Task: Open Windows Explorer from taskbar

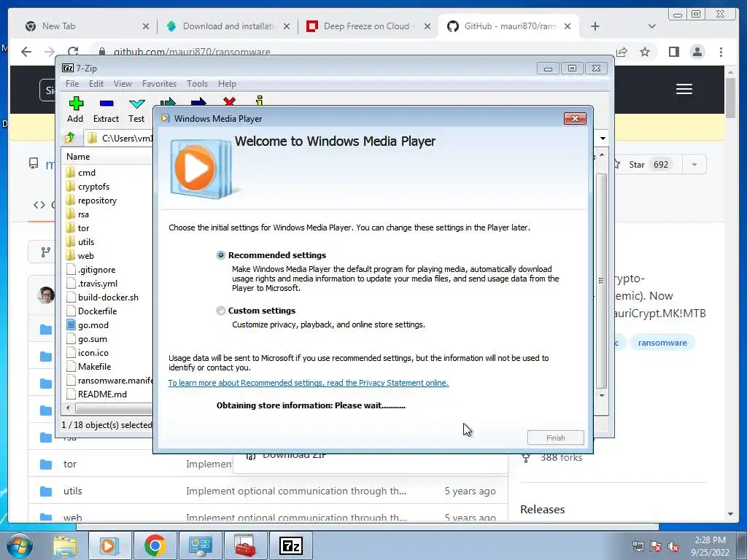Action: point(65,545)
